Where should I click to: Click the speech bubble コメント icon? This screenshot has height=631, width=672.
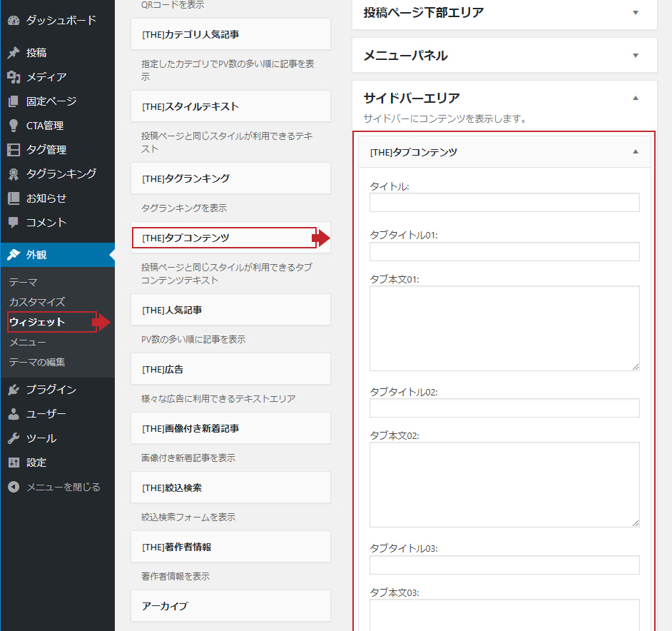click(14, 223)
